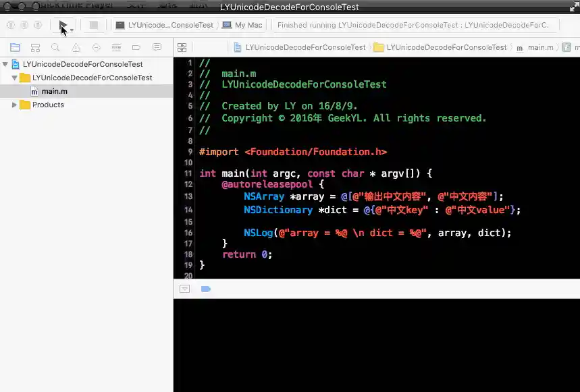
Task: Click inside the empty console output area
Action: [376, 344]
